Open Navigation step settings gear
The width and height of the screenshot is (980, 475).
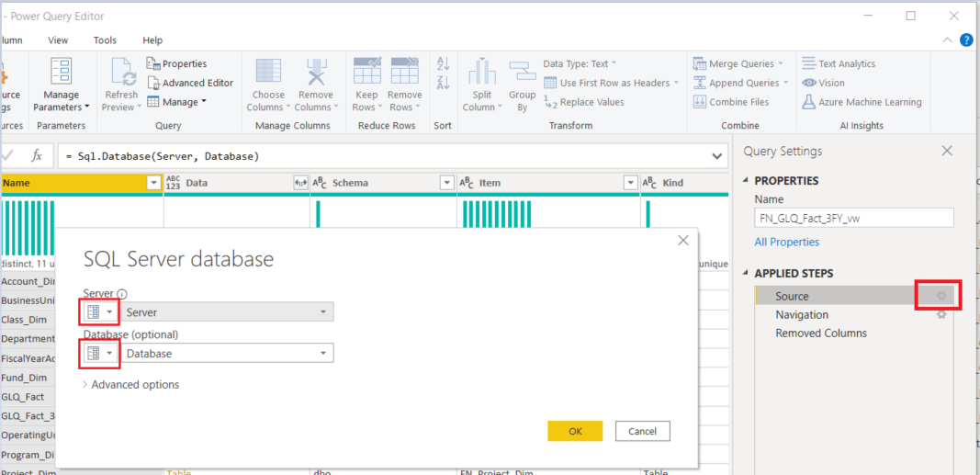[x=941, y=314]
